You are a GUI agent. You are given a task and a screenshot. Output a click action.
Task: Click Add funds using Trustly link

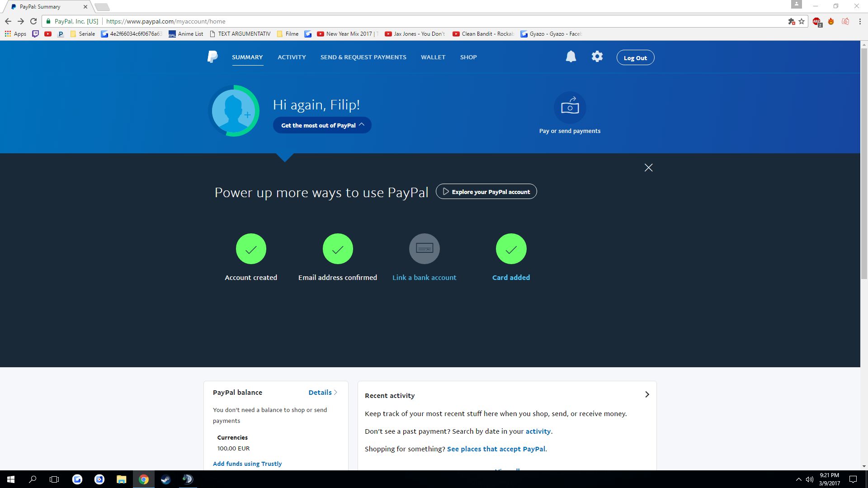tap(247, 464)
